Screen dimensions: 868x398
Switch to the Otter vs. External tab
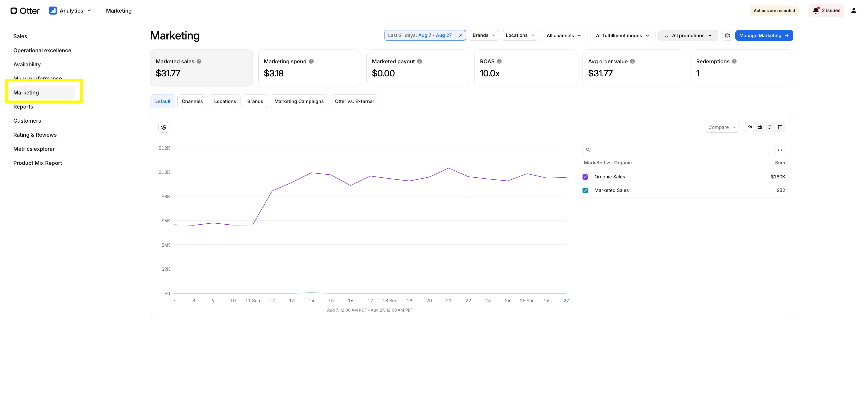click(x=354, y=102)
